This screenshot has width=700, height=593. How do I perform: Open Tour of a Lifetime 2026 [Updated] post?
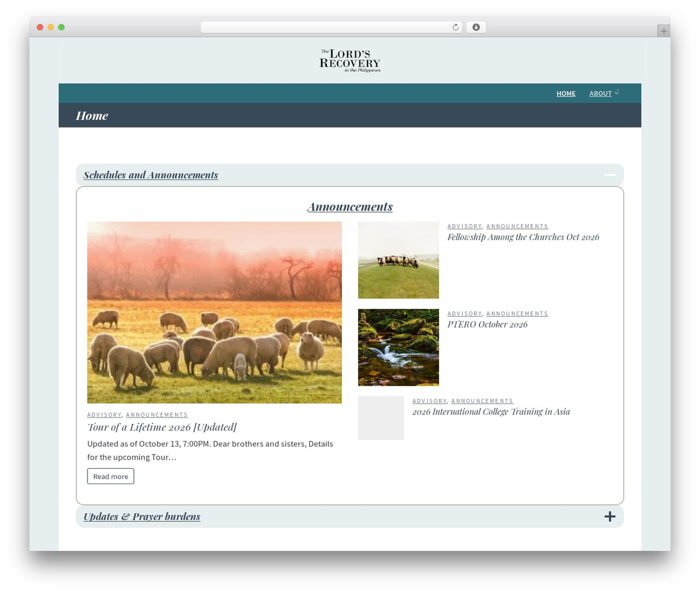(162, 427)
